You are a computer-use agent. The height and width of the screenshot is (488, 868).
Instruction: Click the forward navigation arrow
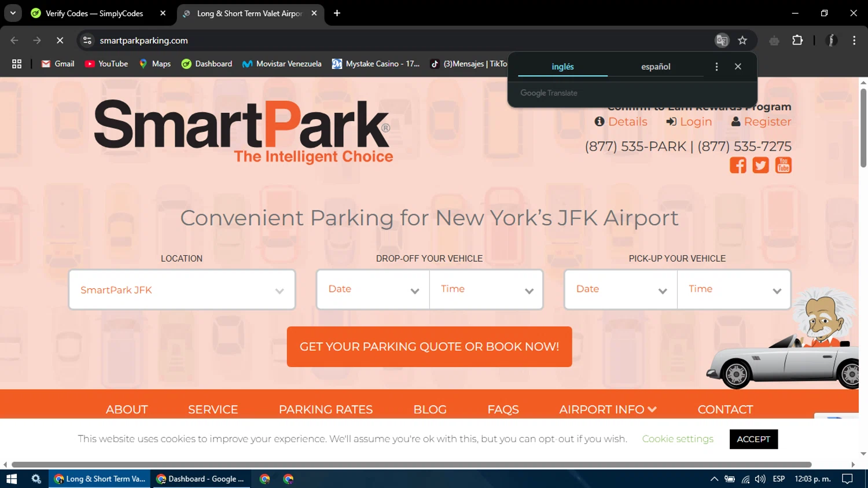pyautogui.click(x=37, y=41)
